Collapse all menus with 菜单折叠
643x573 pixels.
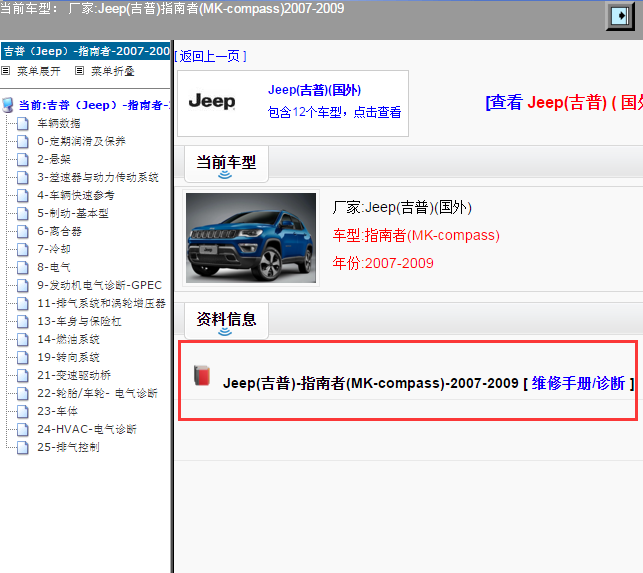[112, 71]
